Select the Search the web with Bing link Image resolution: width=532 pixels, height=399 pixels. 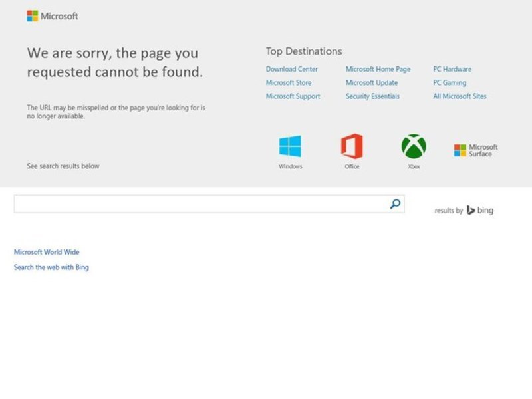click(x=51, y=267)
